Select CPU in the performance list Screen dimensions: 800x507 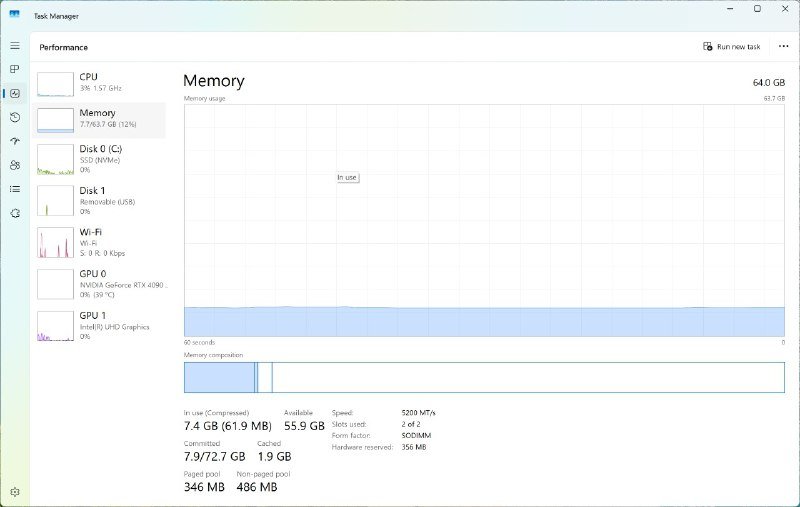click(100, 83)
